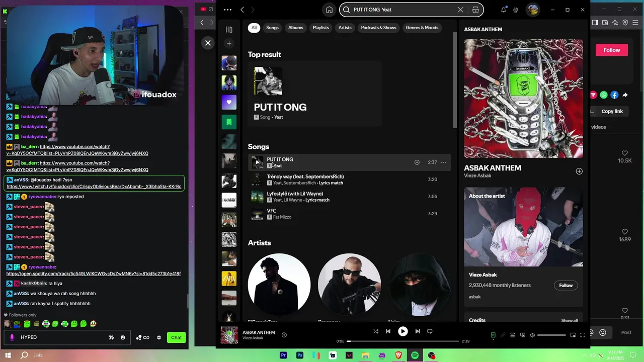This screenshot has width=644, height=362.
Task: Open the Twitch clip link from anVSS
Action: tap(94, 187)
